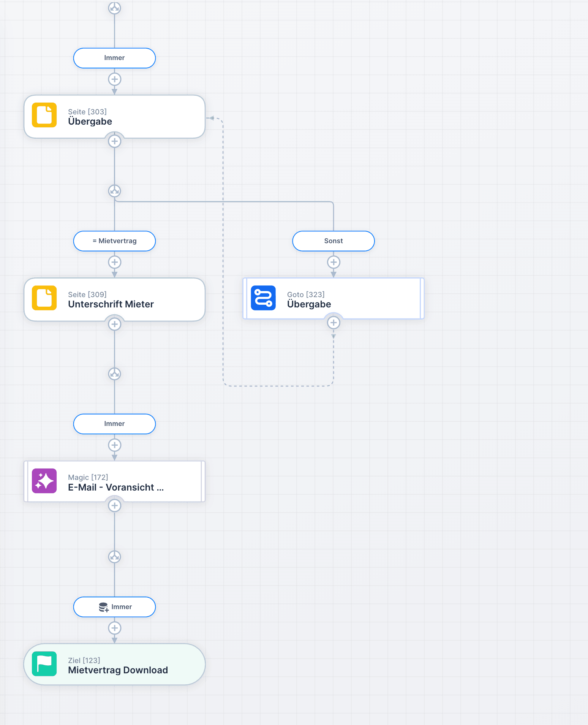The height and width of the screenshot is (725, 588).
Task: Open the Seite [303] Übergabe node
Action: 114,117
